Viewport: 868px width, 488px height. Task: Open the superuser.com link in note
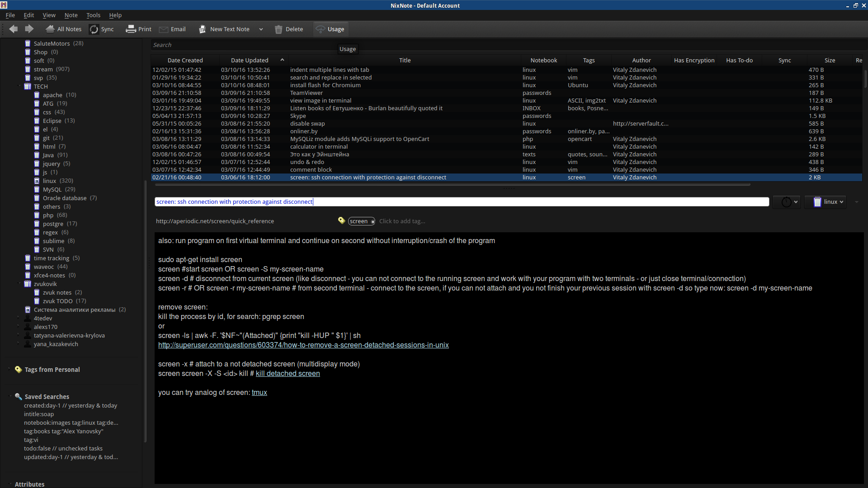tap(303, 345)
